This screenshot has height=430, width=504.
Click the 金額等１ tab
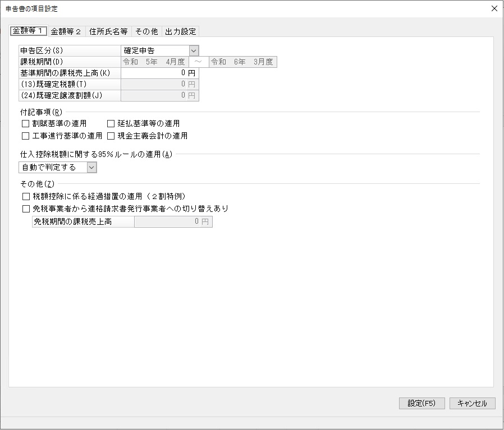click(x=29, y=31)
